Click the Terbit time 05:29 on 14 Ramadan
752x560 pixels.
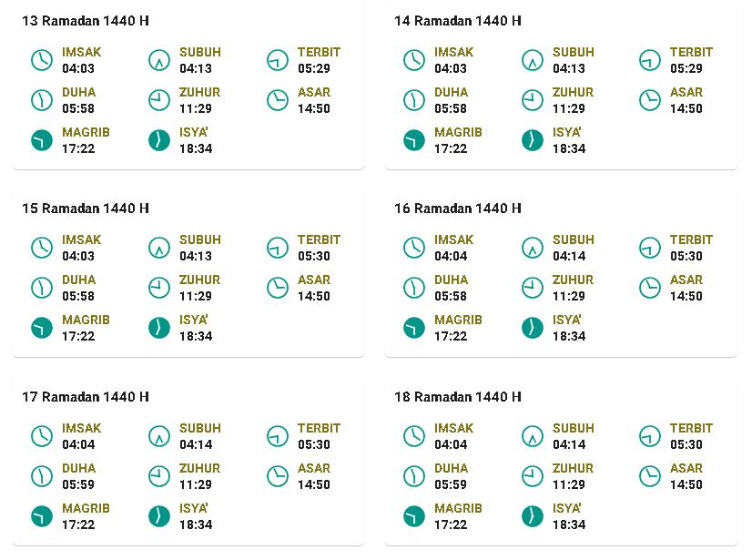click(x=686, y=68)
